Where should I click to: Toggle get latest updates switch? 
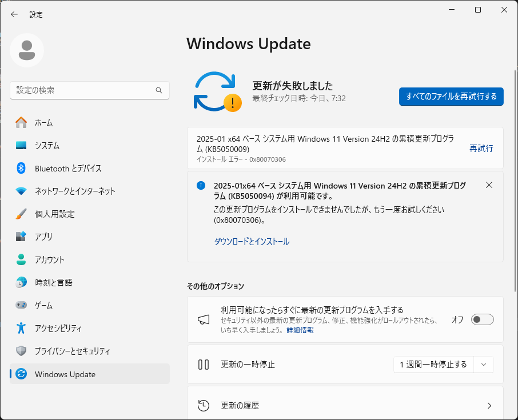[x=483, y=319]
